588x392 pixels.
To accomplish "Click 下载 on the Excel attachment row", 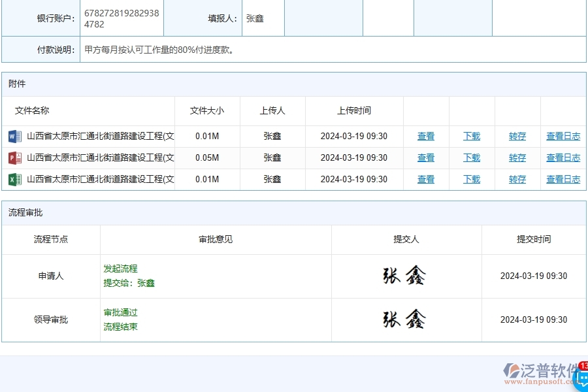I will 471,179.
